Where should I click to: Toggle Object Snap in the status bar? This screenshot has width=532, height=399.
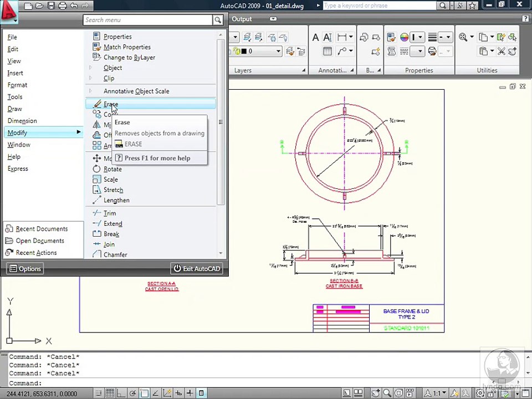click(145, 393)
